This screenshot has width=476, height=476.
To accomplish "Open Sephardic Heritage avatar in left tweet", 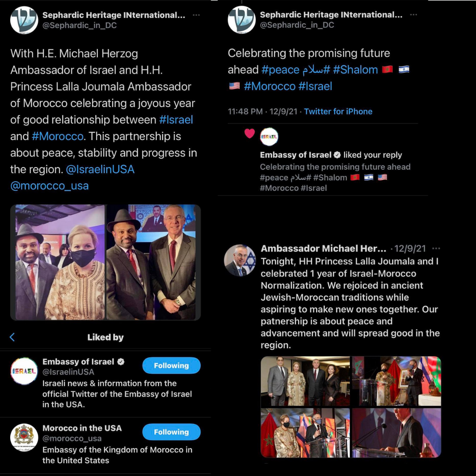I will (x=24, y=20).
